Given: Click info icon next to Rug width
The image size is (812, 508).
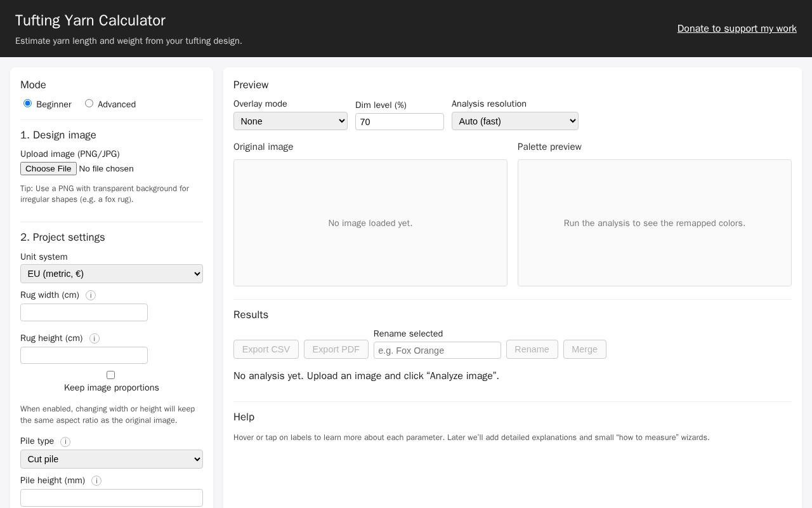Looking at the screenshot, I should pos(91,295).
